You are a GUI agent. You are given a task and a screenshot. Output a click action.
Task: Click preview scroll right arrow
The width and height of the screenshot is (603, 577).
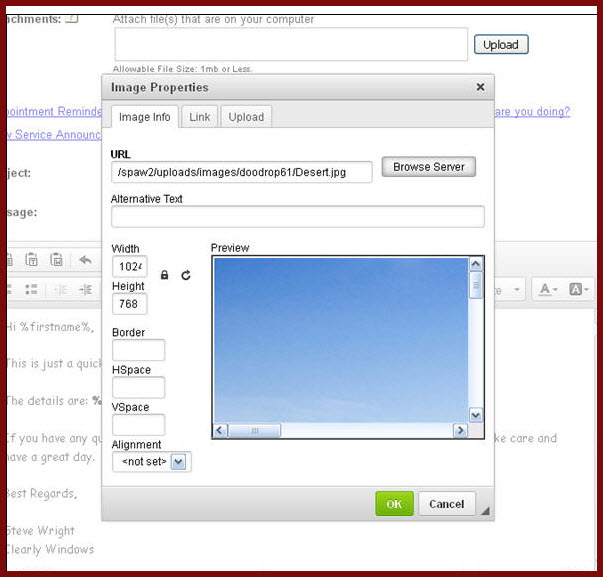pyautogui.click(x=460, y=430)
